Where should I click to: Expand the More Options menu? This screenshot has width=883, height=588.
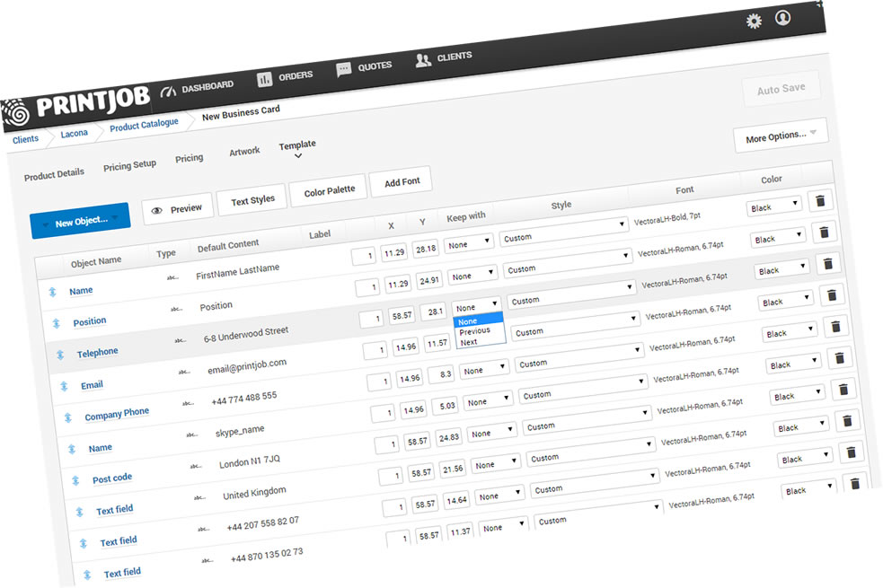coord(781,136)
